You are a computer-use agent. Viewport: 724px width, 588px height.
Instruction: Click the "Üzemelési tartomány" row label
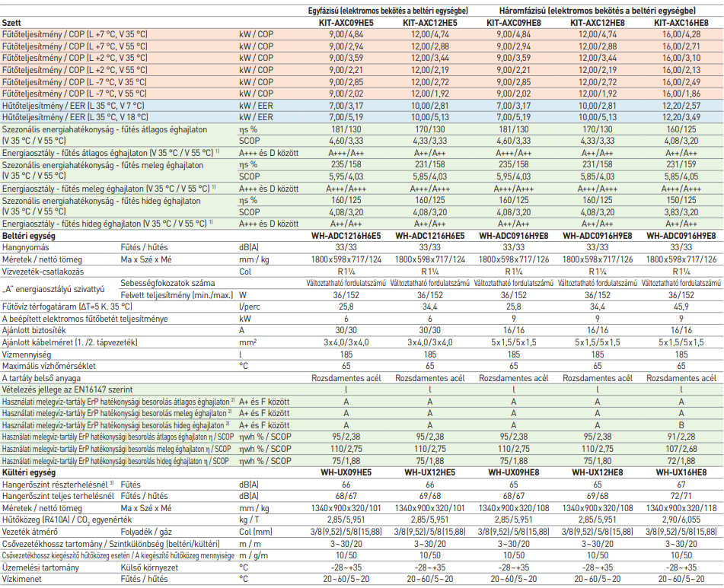tap(40, 567)
